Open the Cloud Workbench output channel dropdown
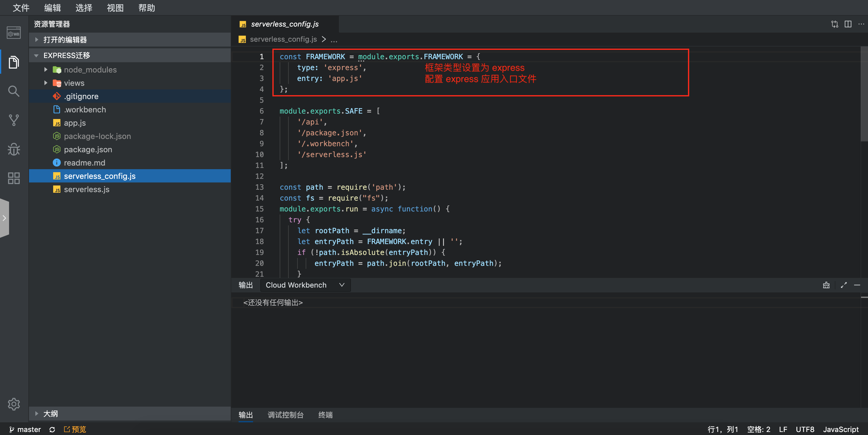The height and width of the screenshot is (435, 868). [305, 285]
